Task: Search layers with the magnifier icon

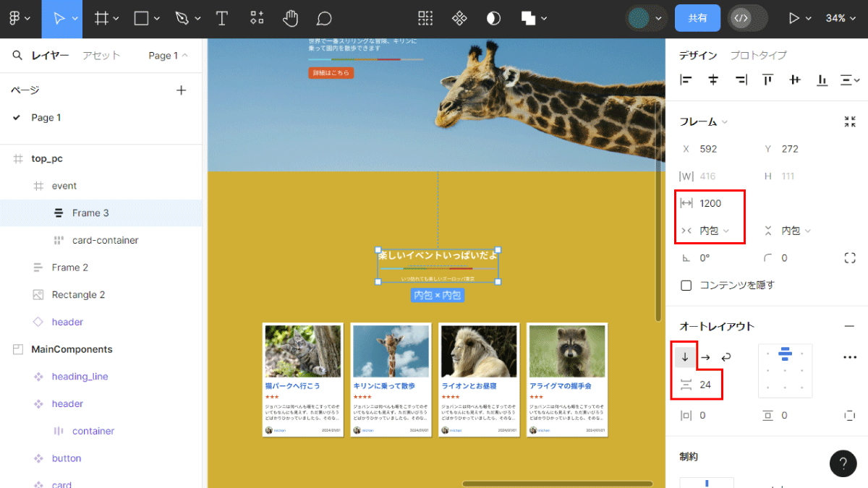Action: point(17,56)
